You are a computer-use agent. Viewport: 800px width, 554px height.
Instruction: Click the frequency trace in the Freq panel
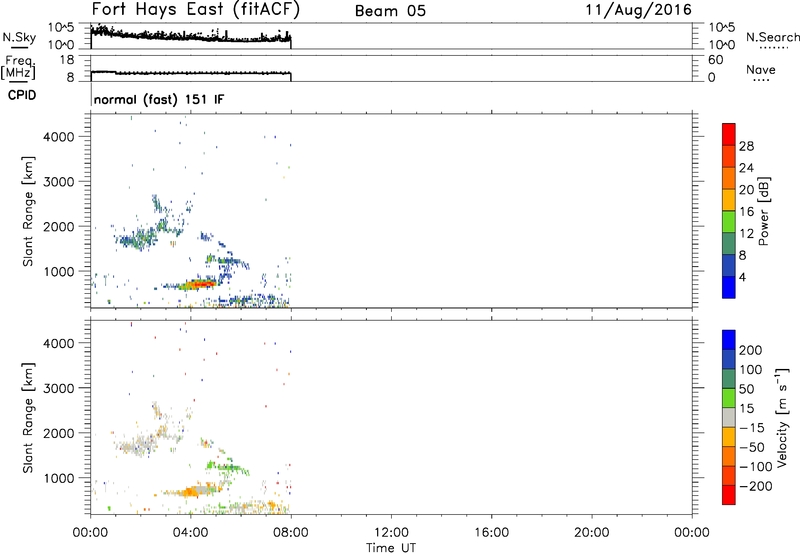point(191,73)
